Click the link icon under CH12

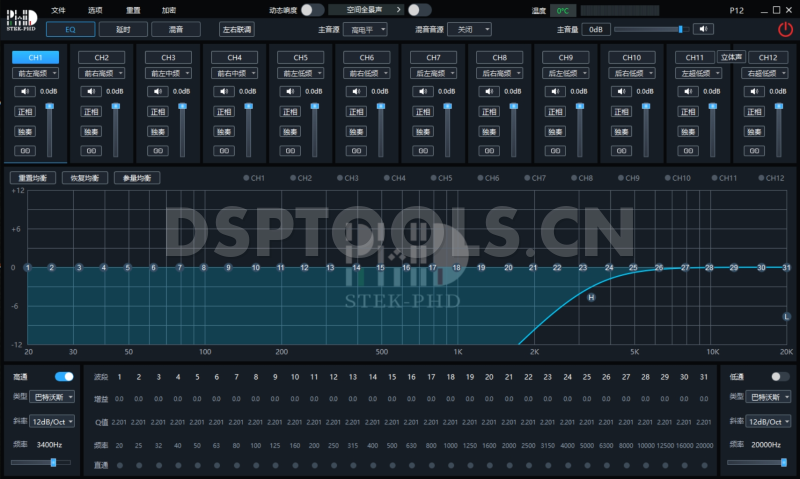click(754, 150)
